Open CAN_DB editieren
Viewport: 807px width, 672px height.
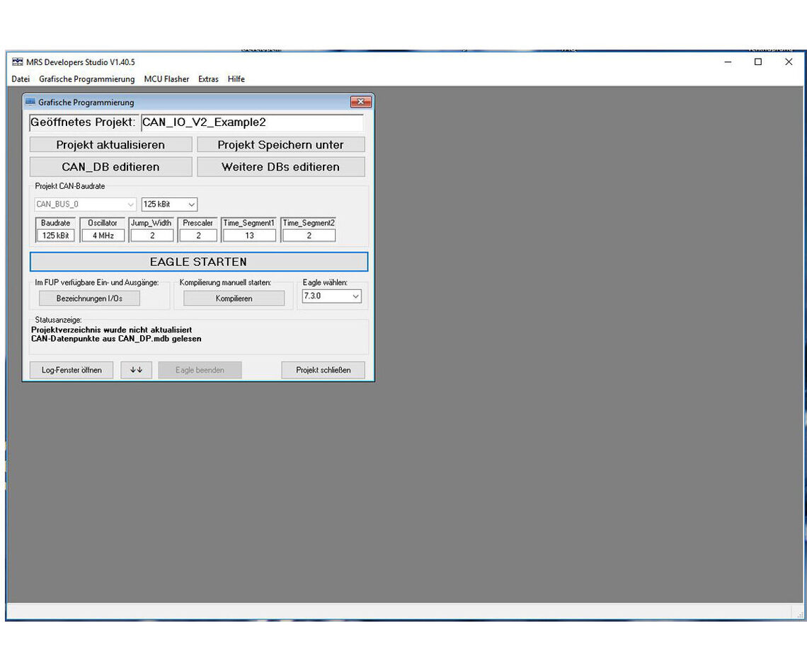110,167
